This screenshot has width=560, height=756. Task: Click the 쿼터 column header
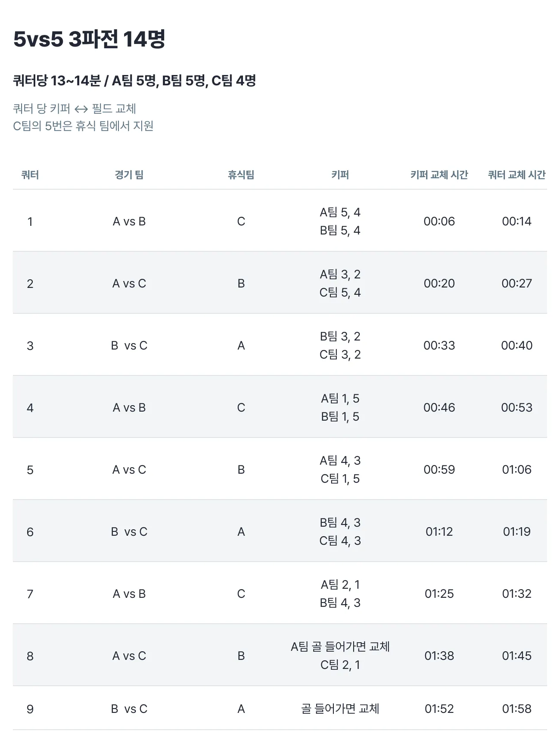click(x=30, y=175)
